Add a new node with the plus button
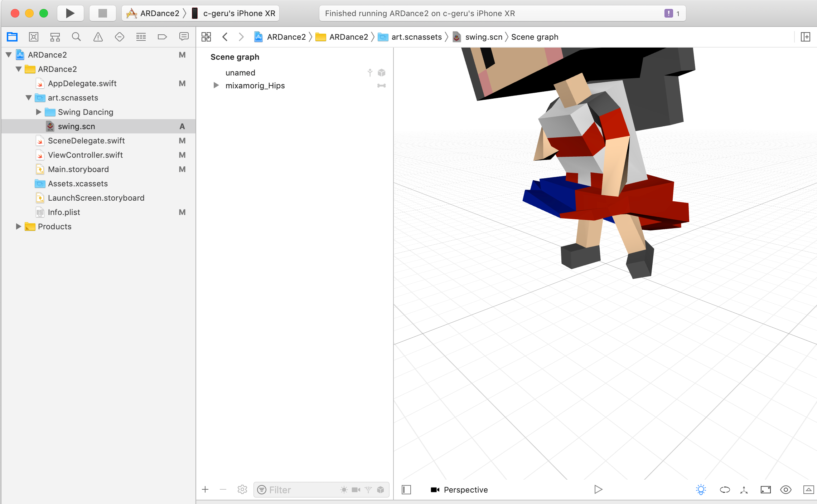817x504 pixels. coord(205,490)
